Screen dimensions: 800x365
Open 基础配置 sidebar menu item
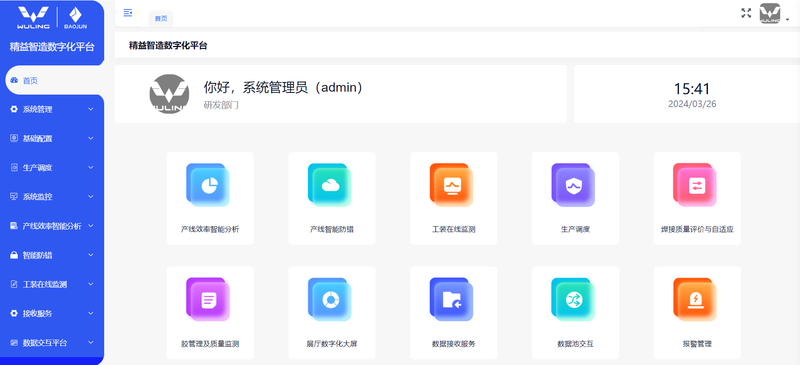52,138
